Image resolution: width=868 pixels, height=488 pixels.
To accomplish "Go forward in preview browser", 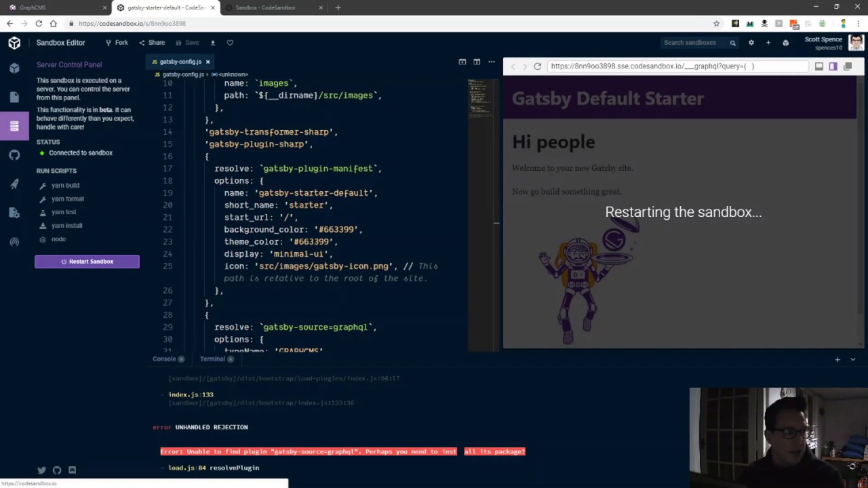I will tap(525, 66).
